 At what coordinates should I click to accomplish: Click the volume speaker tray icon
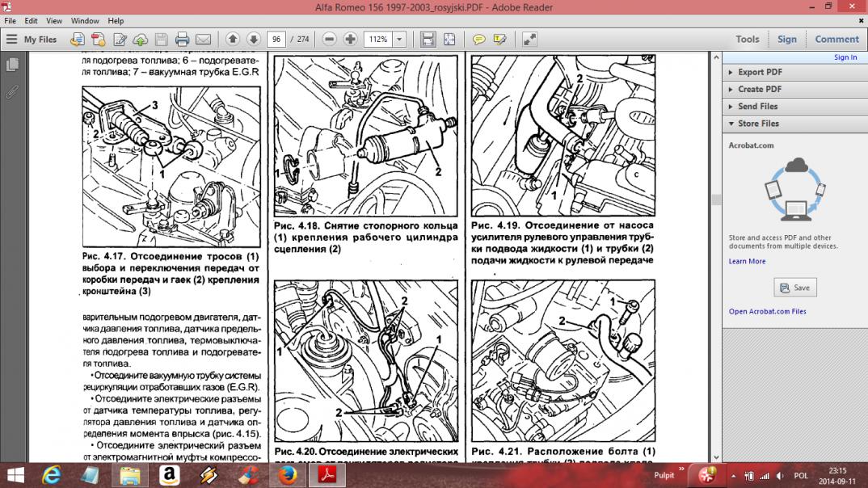click(780, 476)
